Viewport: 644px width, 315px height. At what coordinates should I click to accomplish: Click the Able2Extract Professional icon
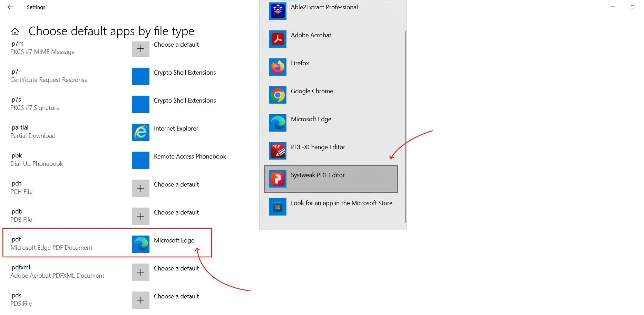tap(277, 11)
